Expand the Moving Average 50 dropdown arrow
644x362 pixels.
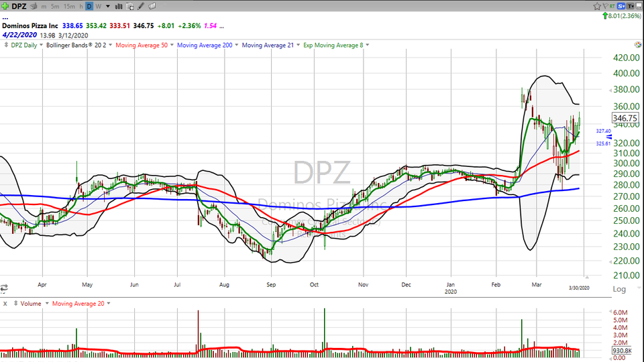coord(172,45)
